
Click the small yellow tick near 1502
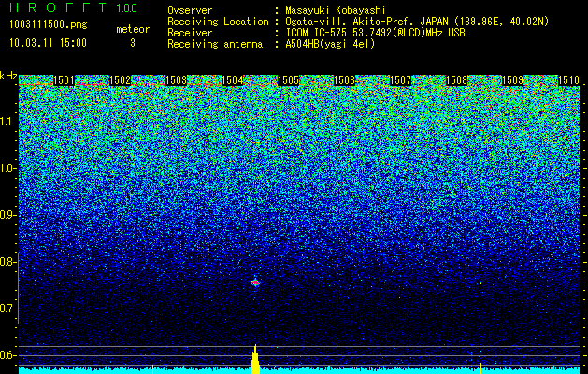[x=152, y=368]
